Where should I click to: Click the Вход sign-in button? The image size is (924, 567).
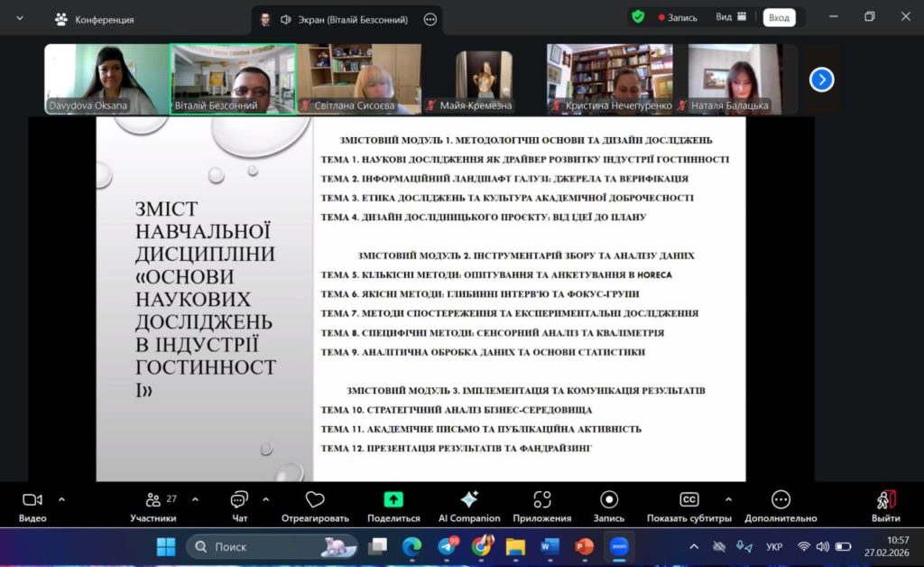778,17
